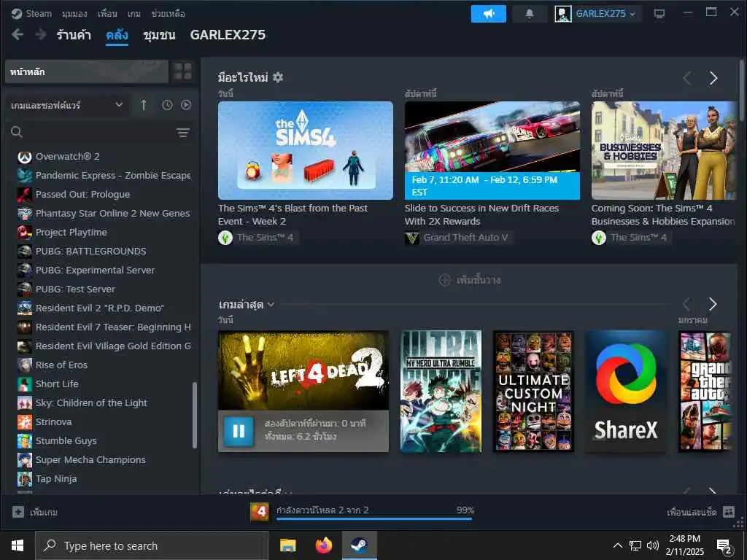Go forward with the right arrow navigation
Viewport: 747px width, 560px height.
click(x=41, y=34)
